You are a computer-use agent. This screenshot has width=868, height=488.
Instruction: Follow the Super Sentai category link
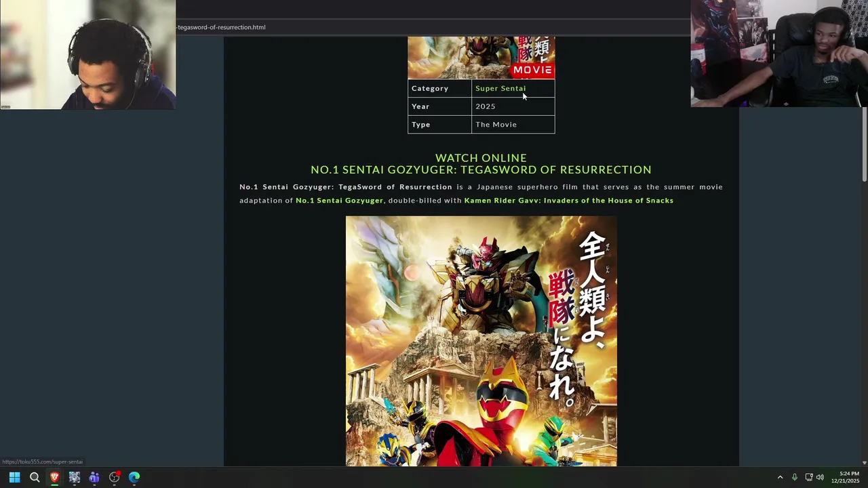point(500,88)
